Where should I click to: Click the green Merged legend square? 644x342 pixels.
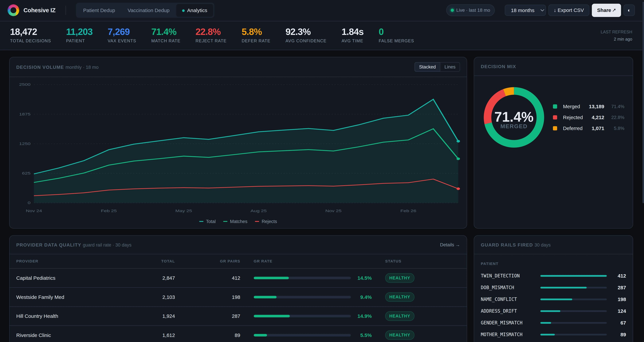click(x=555, y=107)
